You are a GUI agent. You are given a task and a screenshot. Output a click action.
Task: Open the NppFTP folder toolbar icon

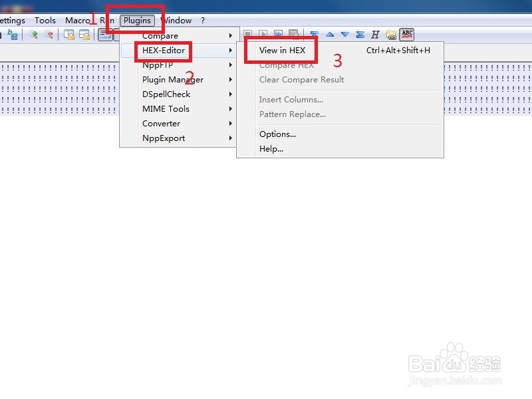[391, 35]
